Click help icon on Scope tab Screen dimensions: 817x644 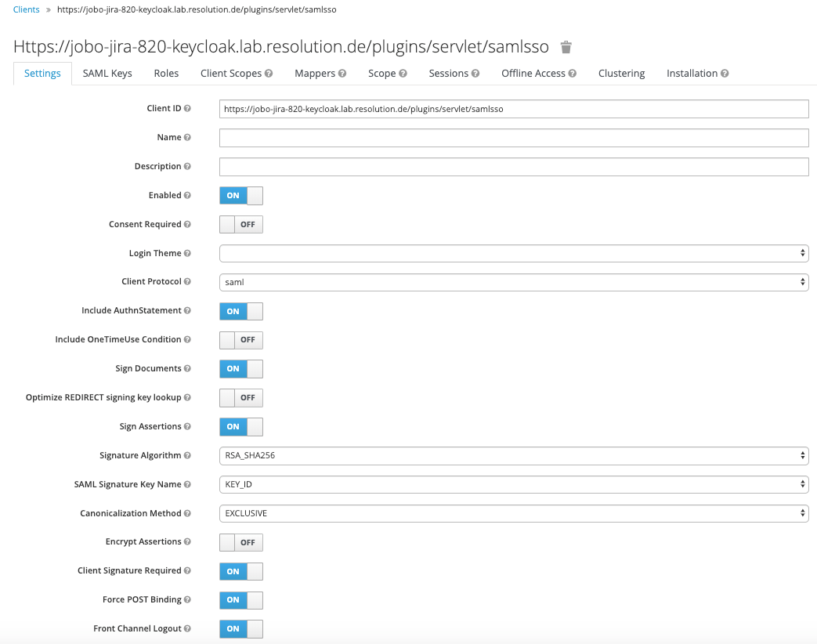[403, 74]
